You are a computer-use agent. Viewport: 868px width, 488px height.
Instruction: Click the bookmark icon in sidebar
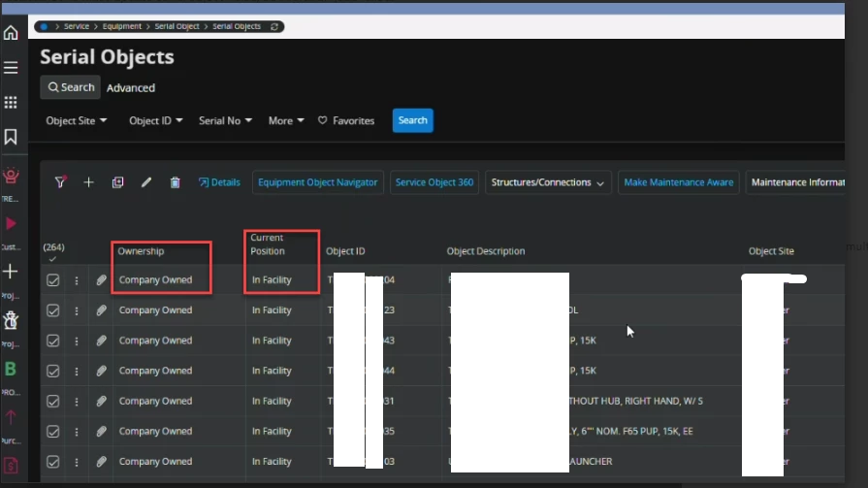click(11, 137)
